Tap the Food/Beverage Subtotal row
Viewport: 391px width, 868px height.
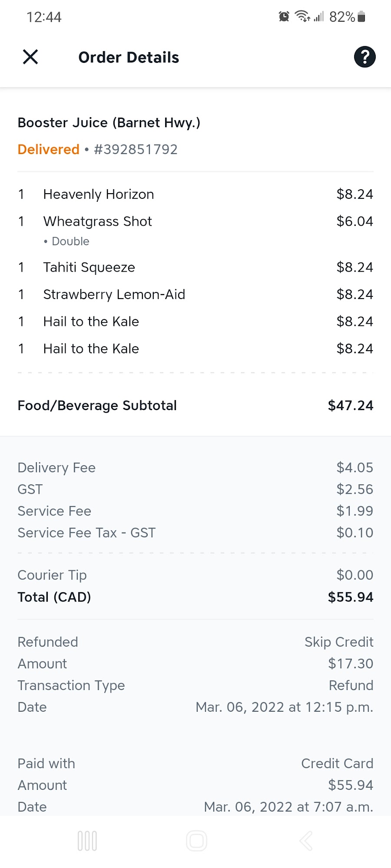click(x=195, y=405)
